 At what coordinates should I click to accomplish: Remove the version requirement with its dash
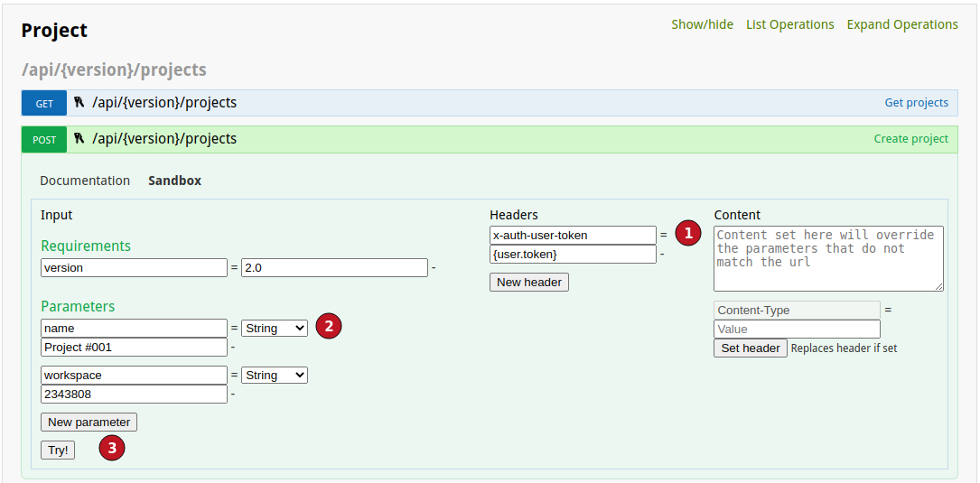[x=434, y=268]
